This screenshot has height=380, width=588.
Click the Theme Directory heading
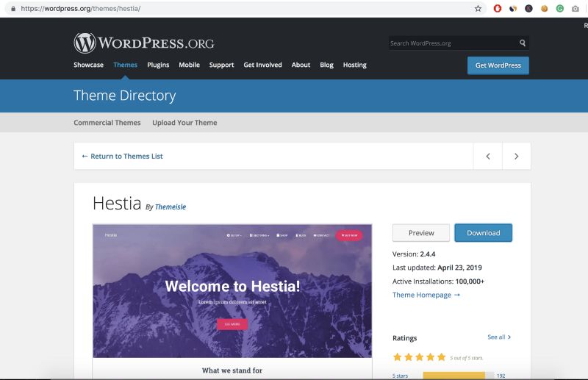click(124, 96)
